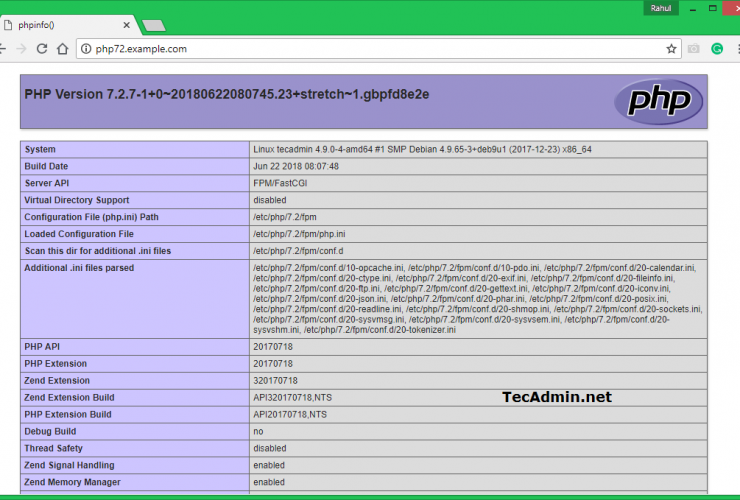The height and width of the screenshot is (500, 740).
Task: Click the PHP Version heading text
Action: [226, 94]
